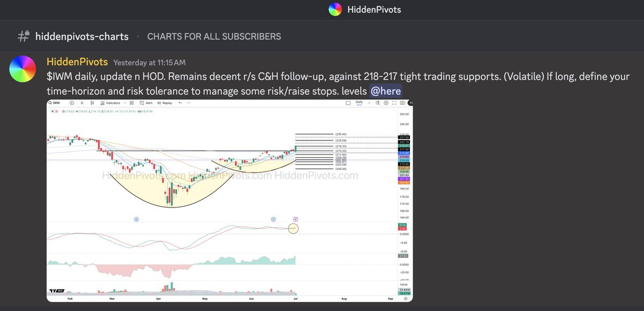Undo the last chart action
Viewport: 644px width, 311px height.
180,103
